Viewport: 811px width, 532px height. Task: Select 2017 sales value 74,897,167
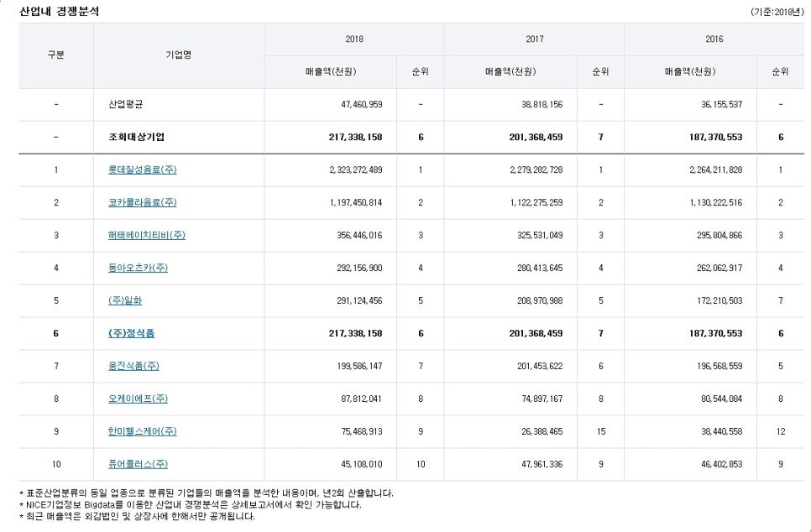542,399
